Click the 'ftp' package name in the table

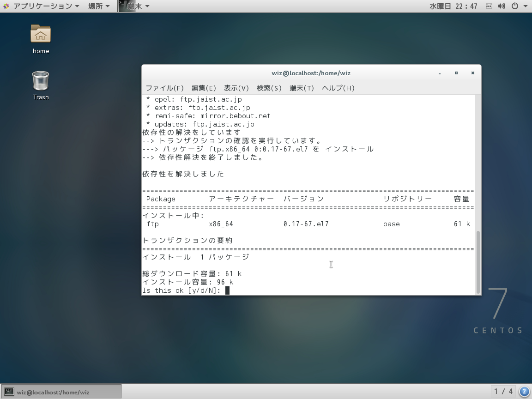(153, 224)
